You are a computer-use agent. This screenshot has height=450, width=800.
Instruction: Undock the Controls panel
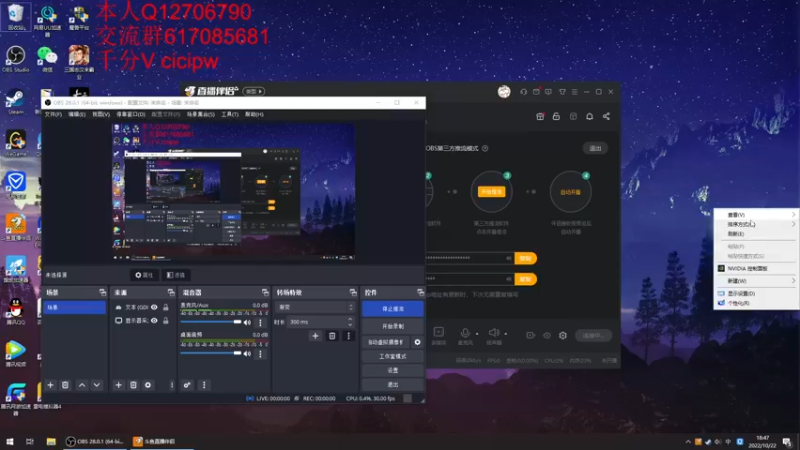point(420,292)
